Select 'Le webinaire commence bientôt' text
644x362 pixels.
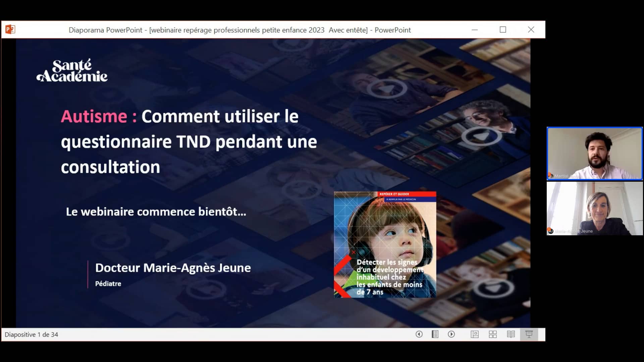156,212
